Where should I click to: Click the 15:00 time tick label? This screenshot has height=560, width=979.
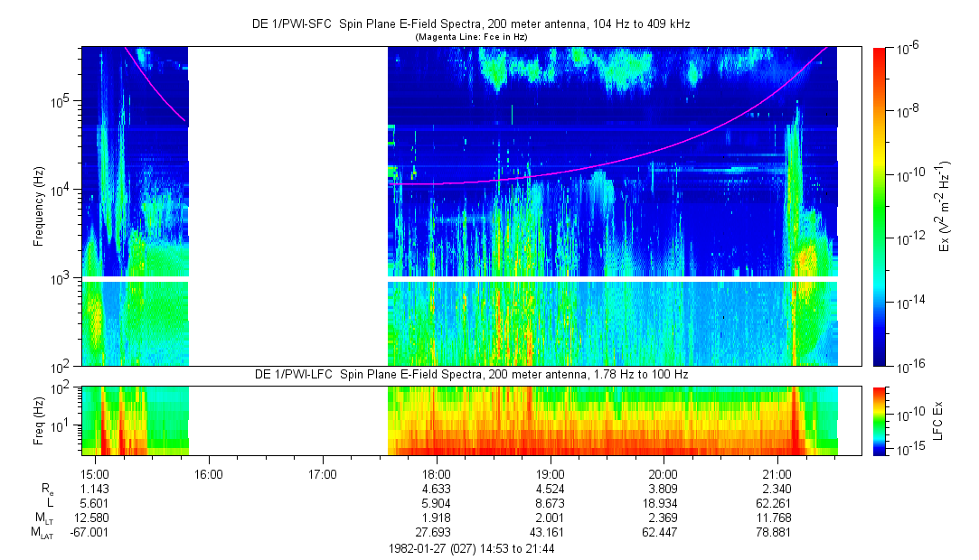click(x=95, y=473)
